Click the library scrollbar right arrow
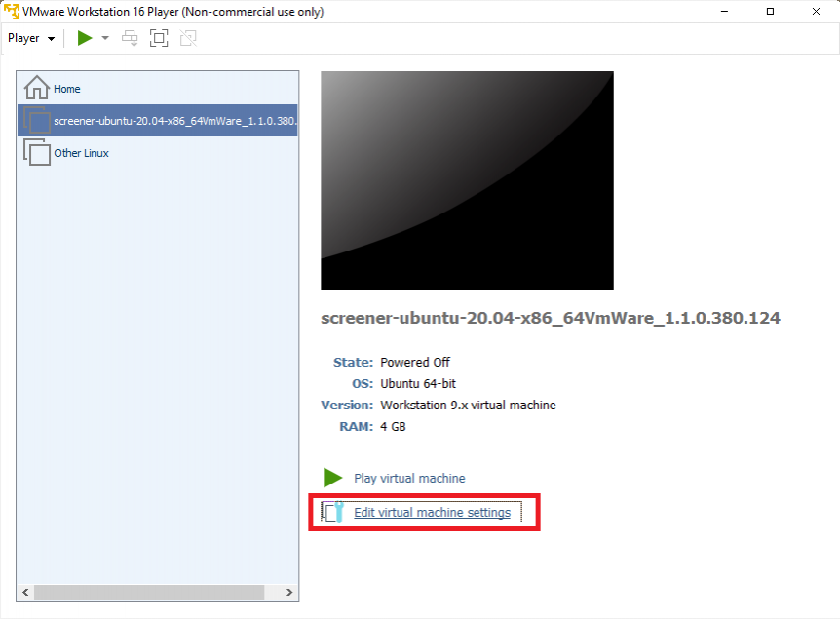Screen dimensions: 840x619 coord(289,592)
